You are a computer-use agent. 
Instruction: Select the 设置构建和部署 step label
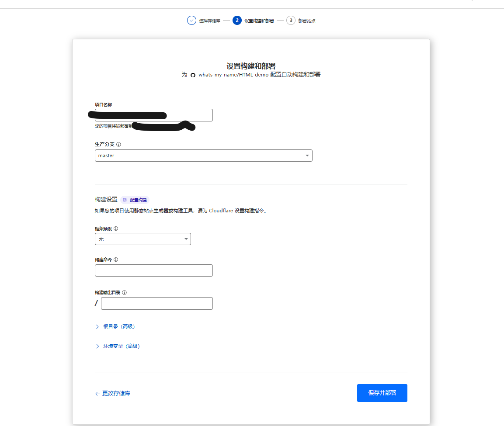(x=259, y=21)
